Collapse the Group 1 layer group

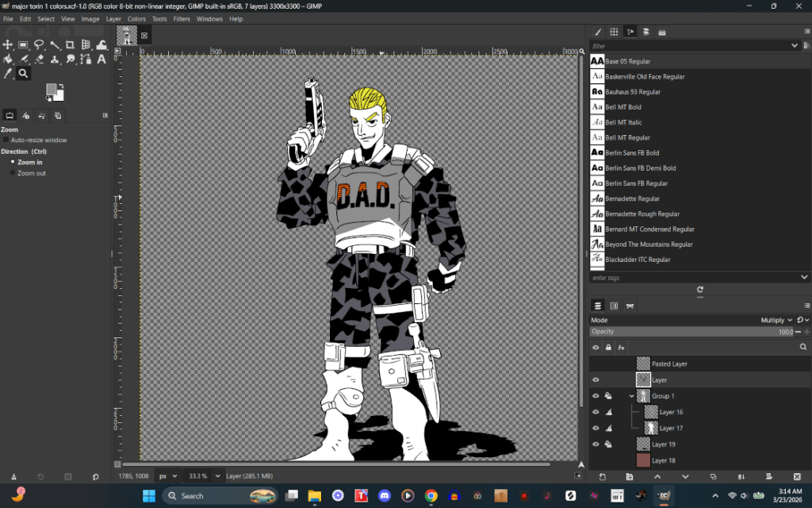pyautogui.click(x=632, y=395)
